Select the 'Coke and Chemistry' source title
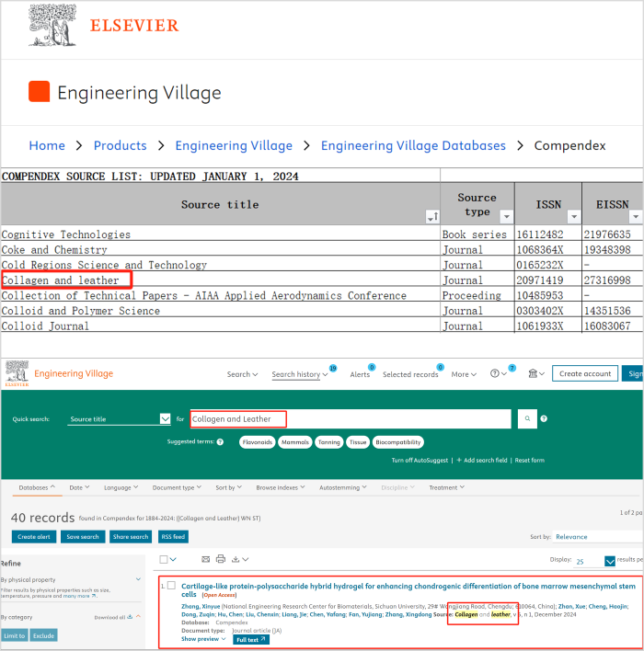The image size is (644, 651). pos(54,250)
